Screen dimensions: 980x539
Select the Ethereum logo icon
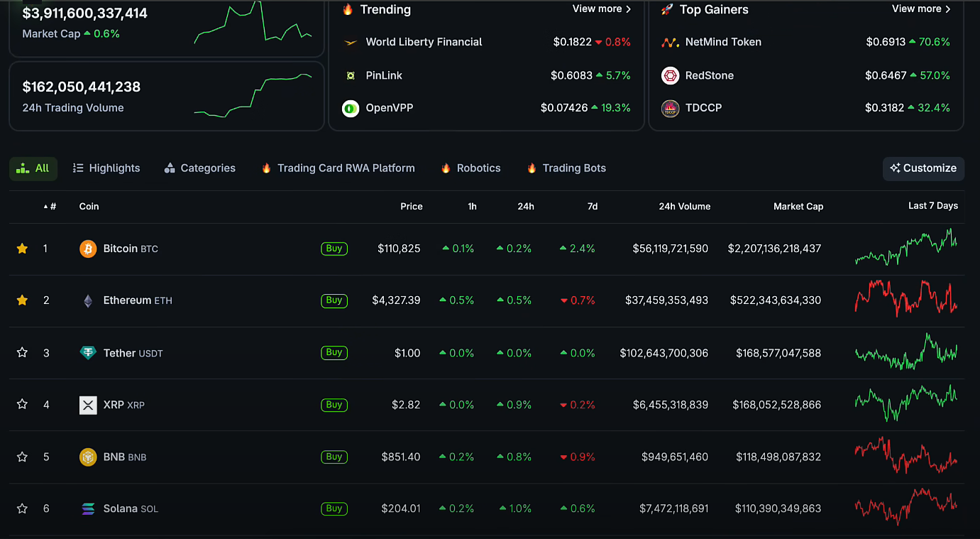87,300
